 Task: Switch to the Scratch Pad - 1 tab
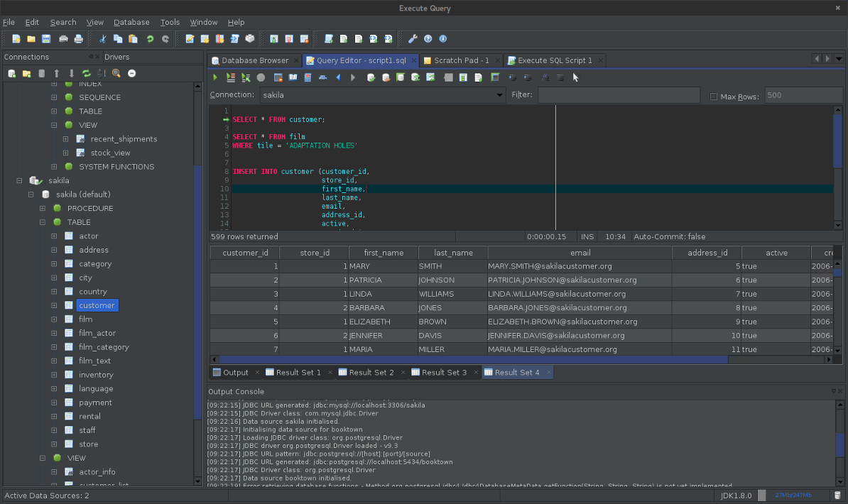[461, 60]
